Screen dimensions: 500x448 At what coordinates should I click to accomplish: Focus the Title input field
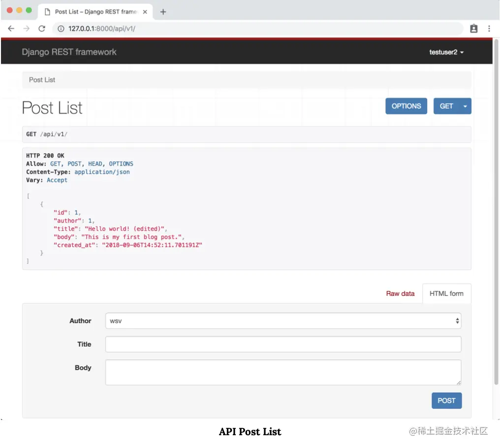pyautogui.click(x=283, y=344)
